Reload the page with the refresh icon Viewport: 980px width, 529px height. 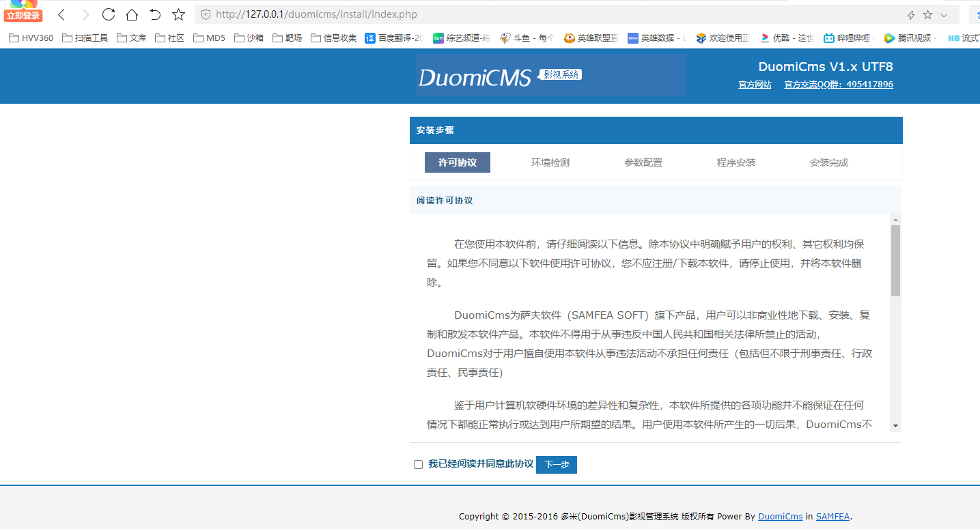click(x=108, y=14)
